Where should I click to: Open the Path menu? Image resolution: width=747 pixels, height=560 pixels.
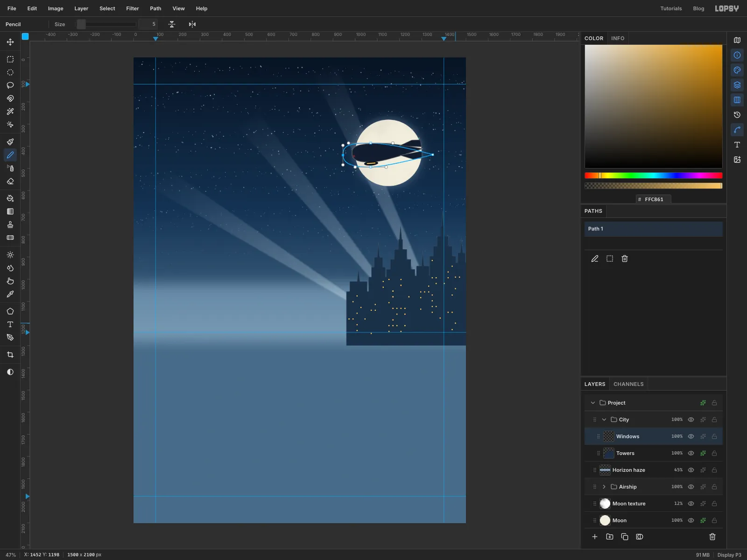(155, 8)
